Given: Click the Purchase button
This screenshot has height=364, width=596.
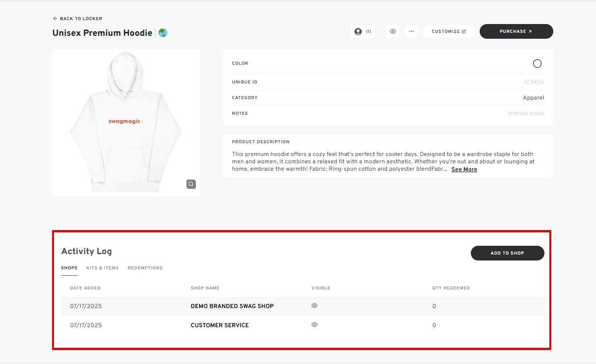Looking at the screenshot, I should [516, 31].
